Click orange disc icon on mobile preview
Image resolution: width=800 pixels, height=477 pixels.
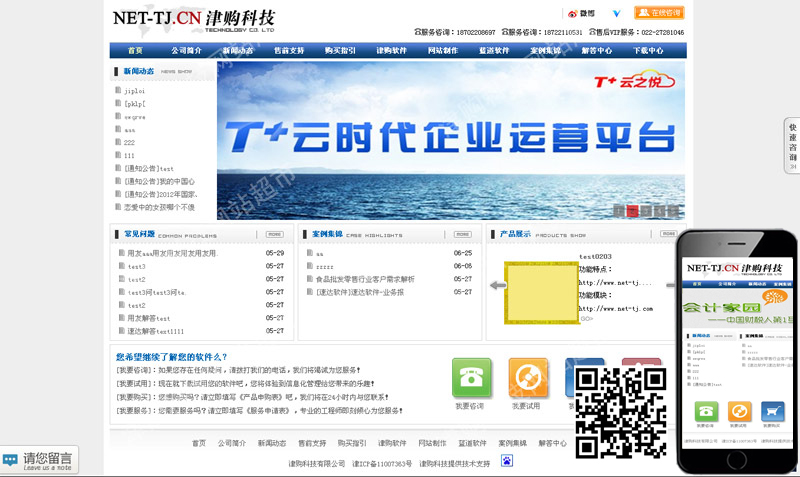739,411
